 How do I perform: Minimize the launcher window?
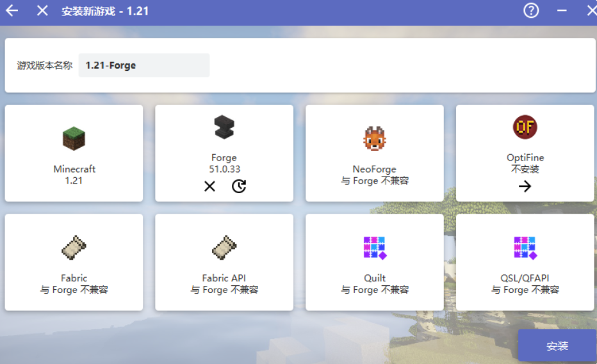point(562,11)
